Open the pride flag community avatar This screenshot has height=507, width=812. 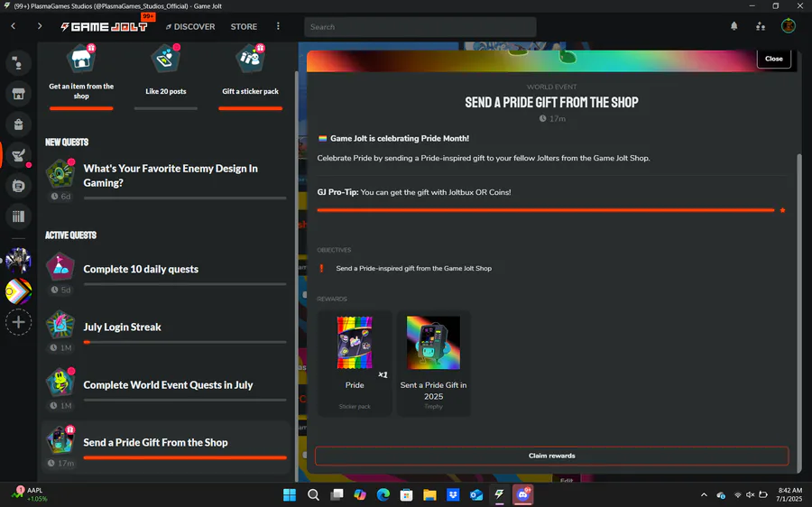click(18, 291)
